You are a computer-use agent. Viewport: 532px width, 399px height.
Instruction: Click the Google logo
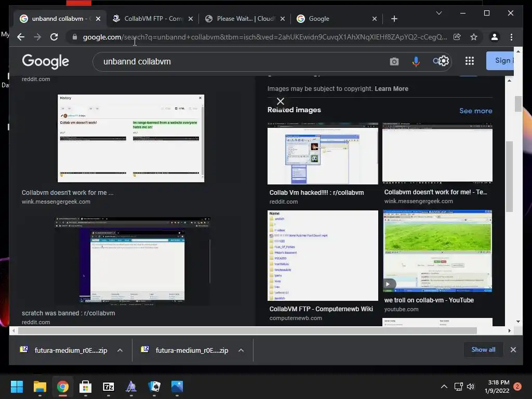(46, 61)
